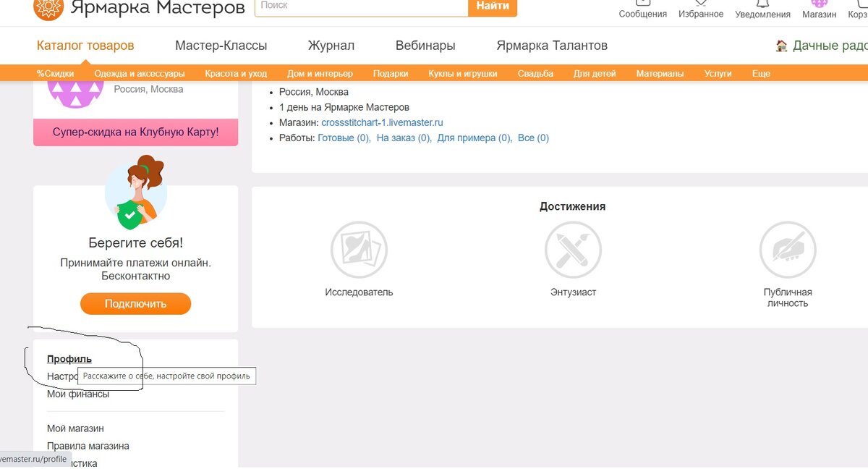Click the Ярмарка Мастеров site title
868x469 pixels.
[158, 8]
